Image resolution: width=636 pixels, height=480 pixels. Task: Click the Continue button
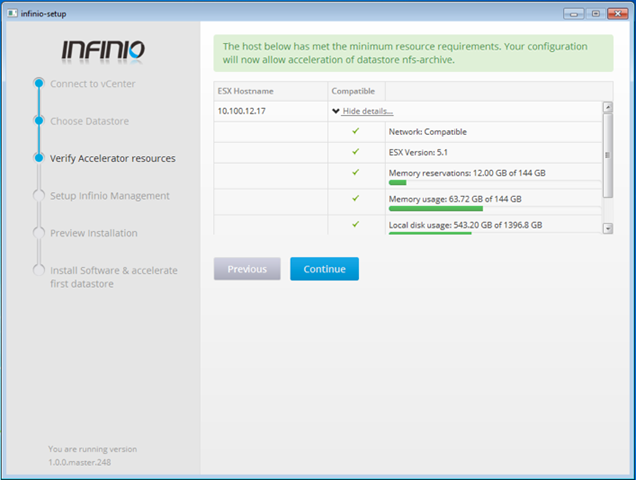tap(324, 269)
